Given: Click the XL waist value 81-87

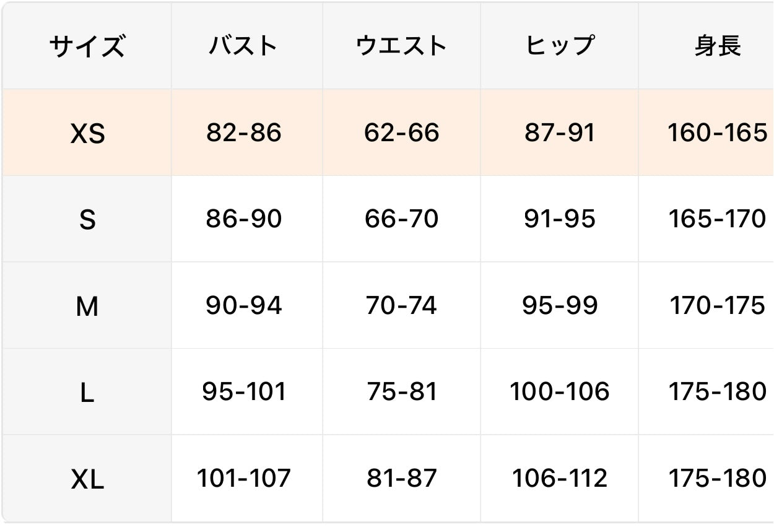Looking at the screenshot, I should (402, 478).
